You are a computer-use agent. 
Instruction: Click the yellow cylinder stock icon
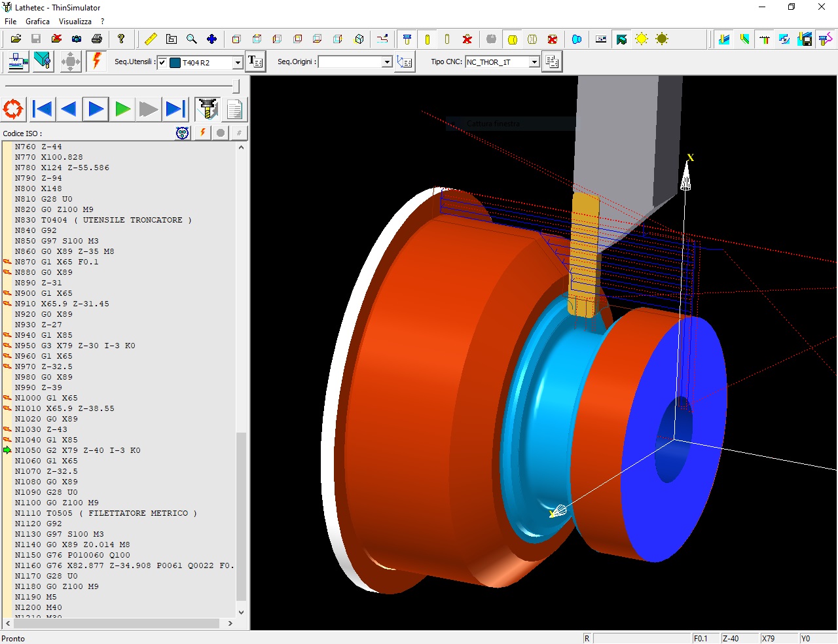(x=513, y=39)
